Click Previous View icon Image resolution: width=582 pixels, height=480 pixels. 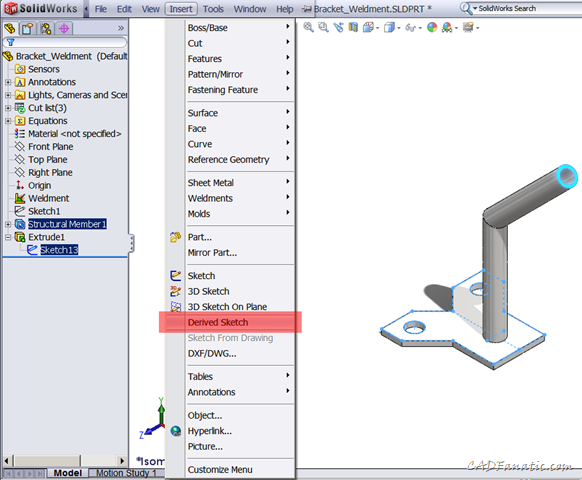coord(338,27)
